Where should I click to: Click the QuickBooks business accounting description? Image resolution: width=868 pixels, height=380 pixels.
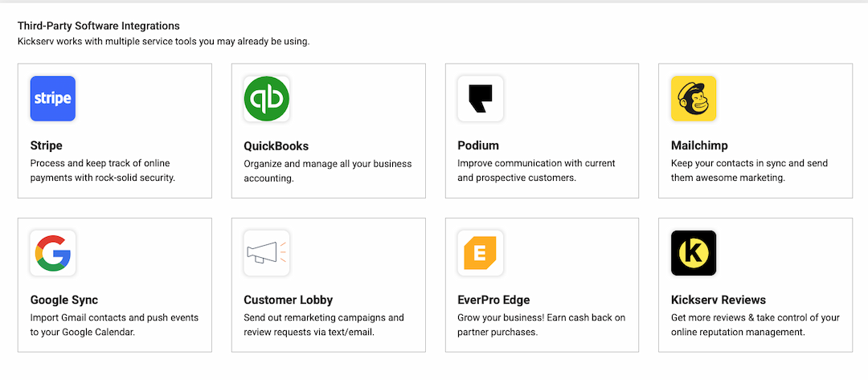(x=327, y=170)
